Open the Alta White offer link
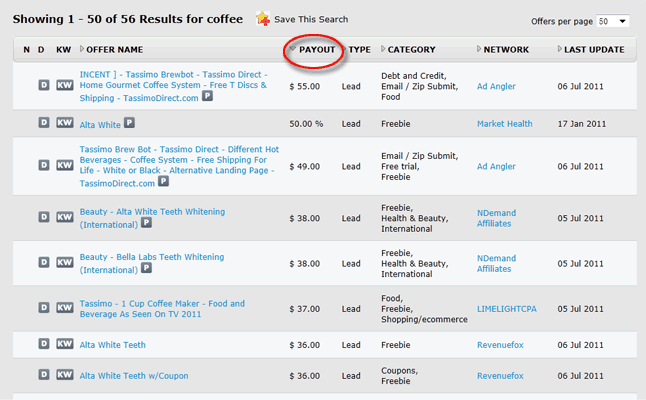 (x=100, y=124)
